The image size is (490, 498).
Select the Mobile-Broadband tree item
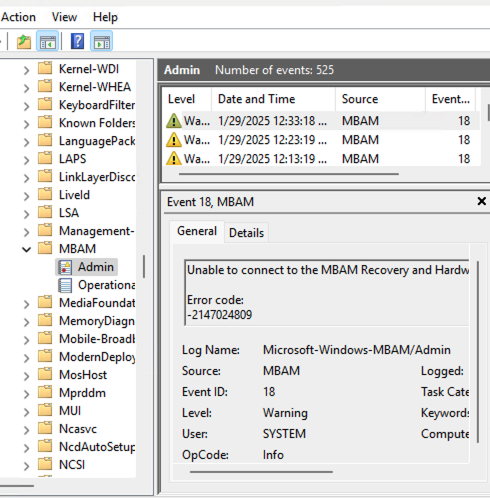[x=97, y=339]
